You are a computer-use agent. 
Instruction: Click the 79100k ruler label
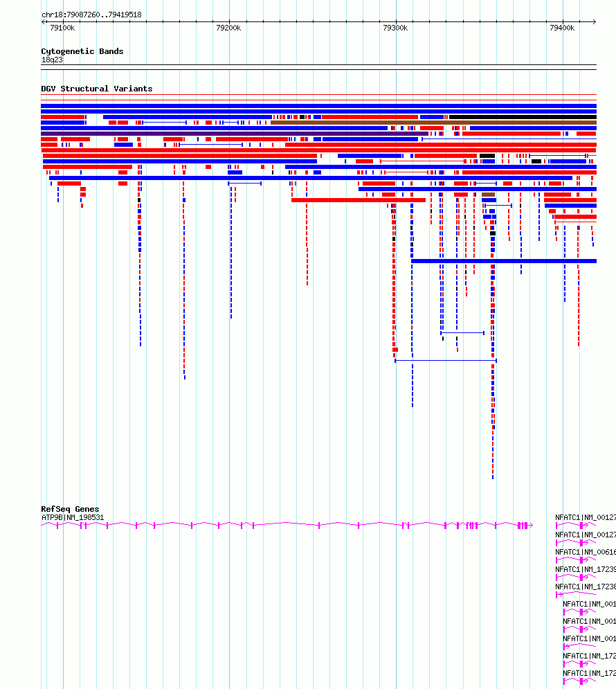coord(62,28)
